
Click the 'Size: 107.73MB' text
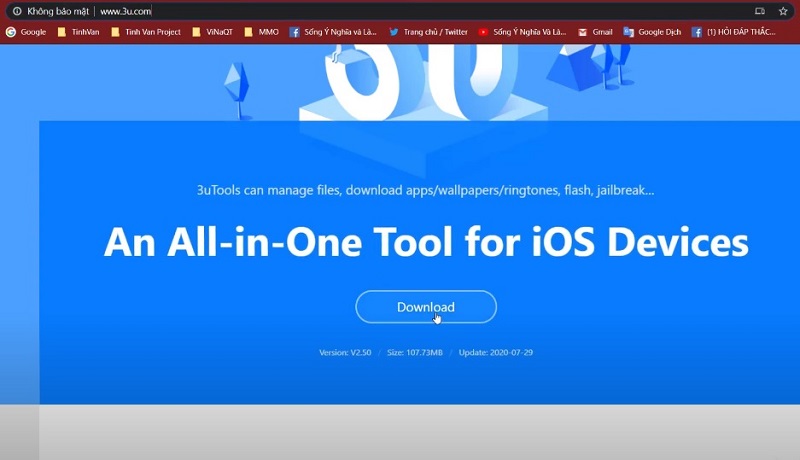point(415,352)
